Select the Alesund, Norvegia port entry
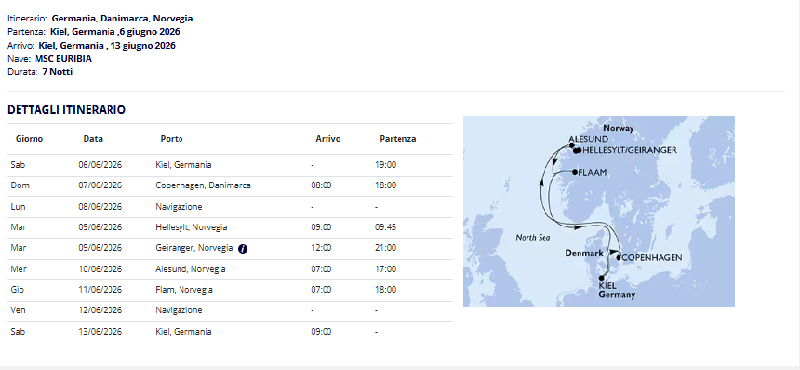The image size is (800, 370). (190, 269)
